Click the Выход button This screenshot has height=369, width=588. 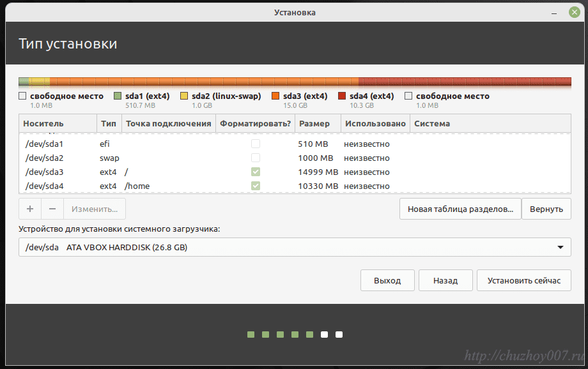pos(387,280)
